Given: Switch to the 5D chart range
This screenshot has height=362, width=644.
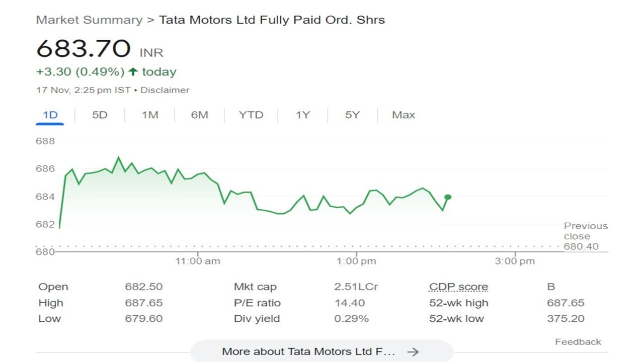Looking at the screenshot, I should coord(100,115).
